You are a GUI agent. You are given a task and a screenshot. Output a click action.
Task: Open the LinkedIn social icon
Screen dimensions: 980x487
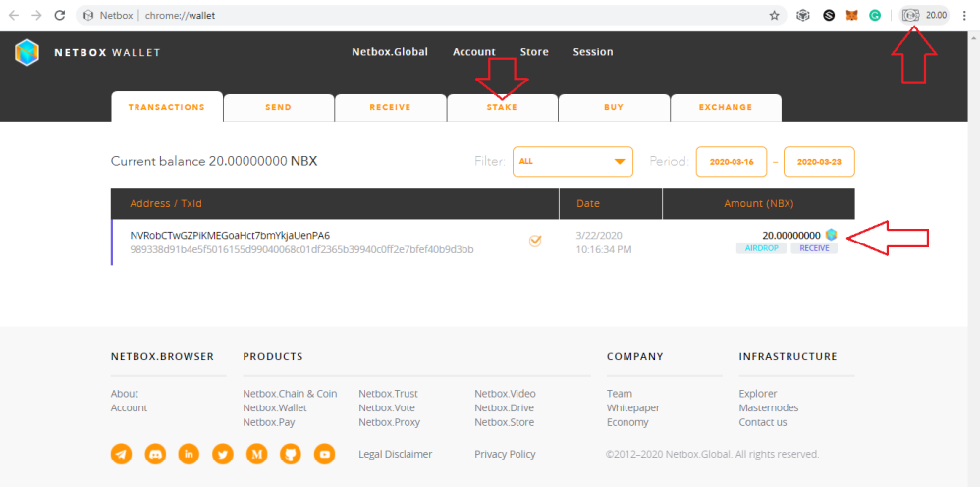(x=190, y=454)
